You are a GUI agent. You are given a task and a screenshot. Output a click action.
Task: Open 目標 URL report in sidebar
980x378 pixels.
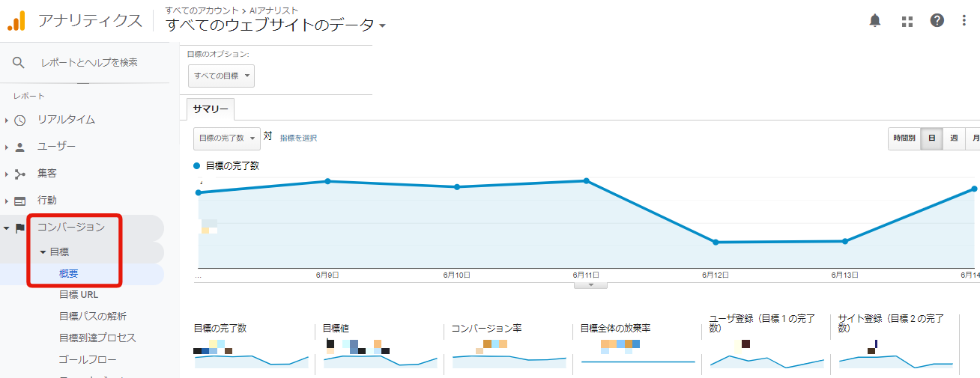click(79, 295)
